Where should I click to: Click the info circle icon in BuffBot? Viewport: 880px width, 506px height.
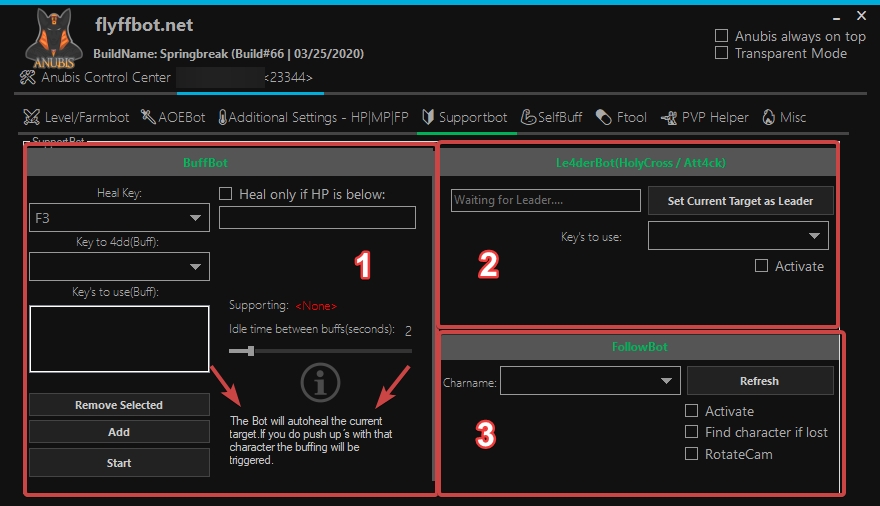(320, 382)
